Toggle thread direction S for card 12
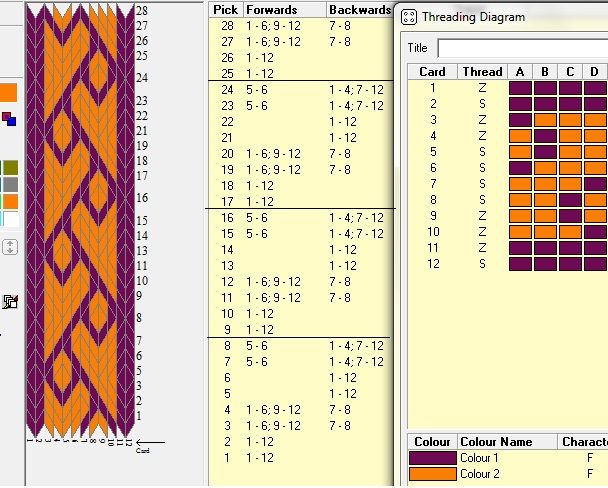 point(482,264)
